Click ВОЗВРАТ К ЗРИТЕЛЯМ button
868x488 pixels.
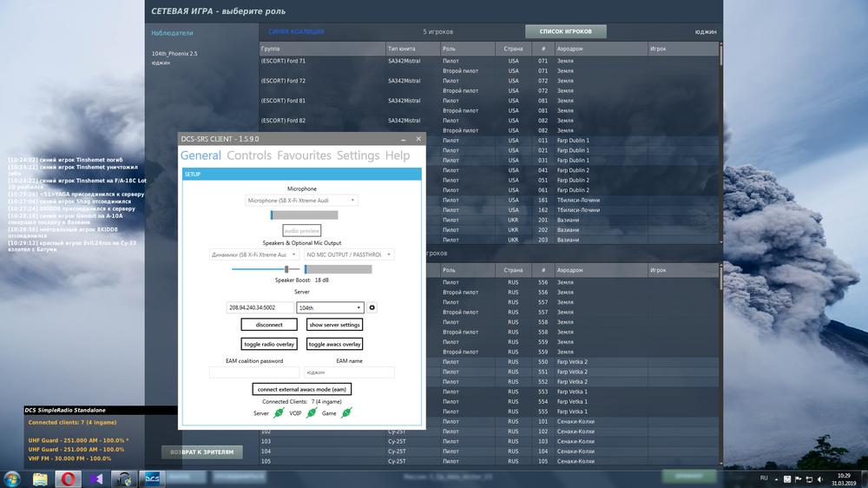pos(202,452)
